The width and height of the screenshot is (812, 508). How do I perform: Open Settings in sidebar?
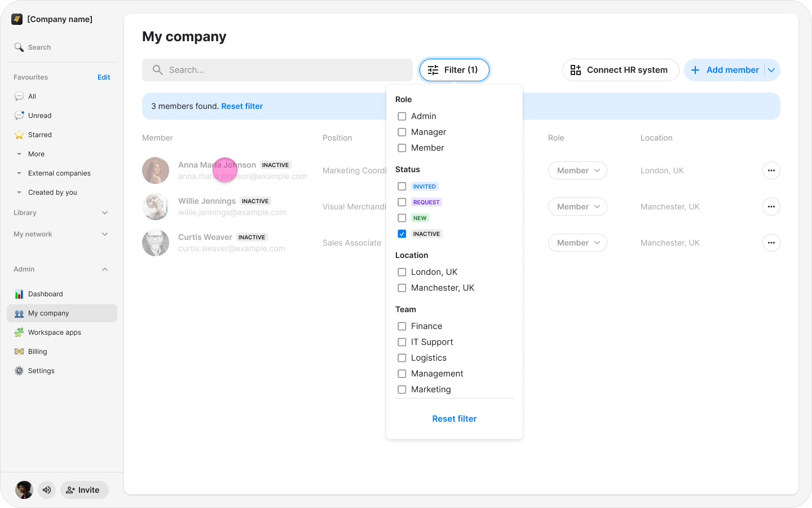pos(62,371)
